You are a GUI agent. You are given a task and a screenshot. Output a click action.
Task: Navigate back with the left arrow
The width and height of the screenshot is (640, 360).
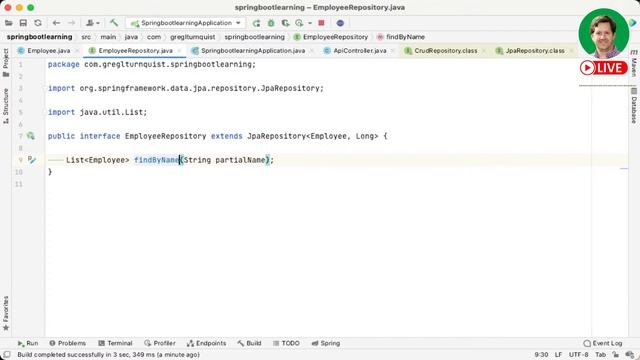point(56,23)
